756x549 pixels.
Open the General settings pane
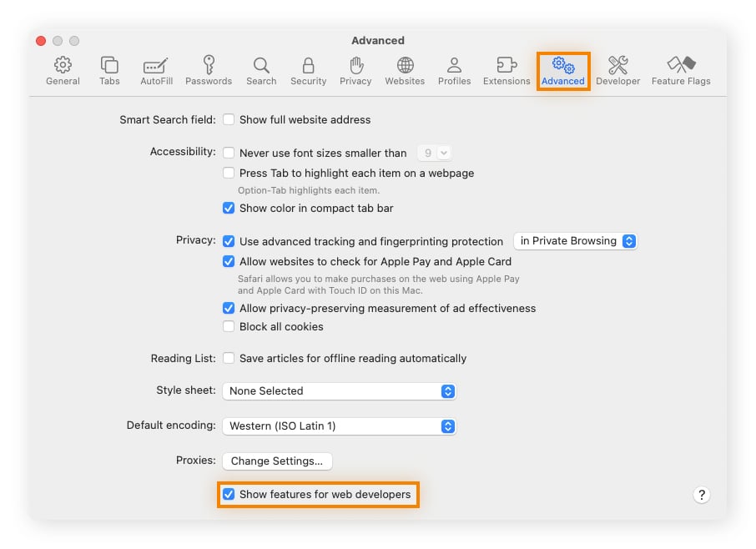pos(63,71)
